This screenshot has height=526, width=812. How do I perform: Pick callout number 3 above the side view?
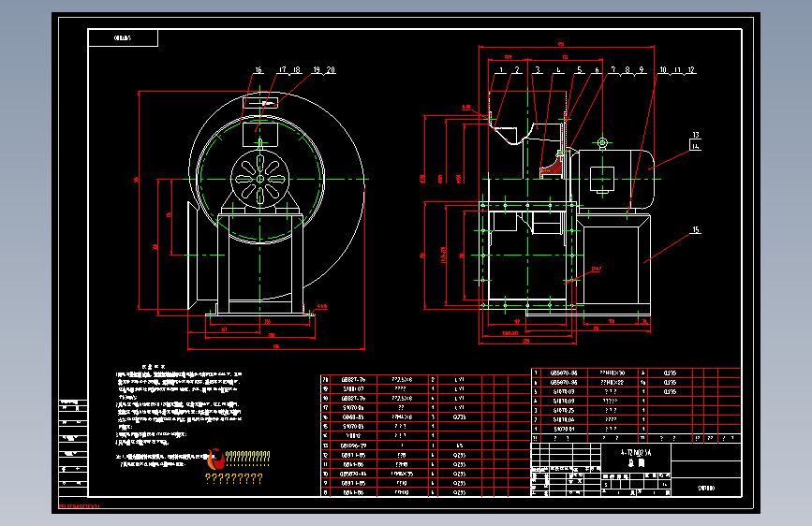coord(538,69)
